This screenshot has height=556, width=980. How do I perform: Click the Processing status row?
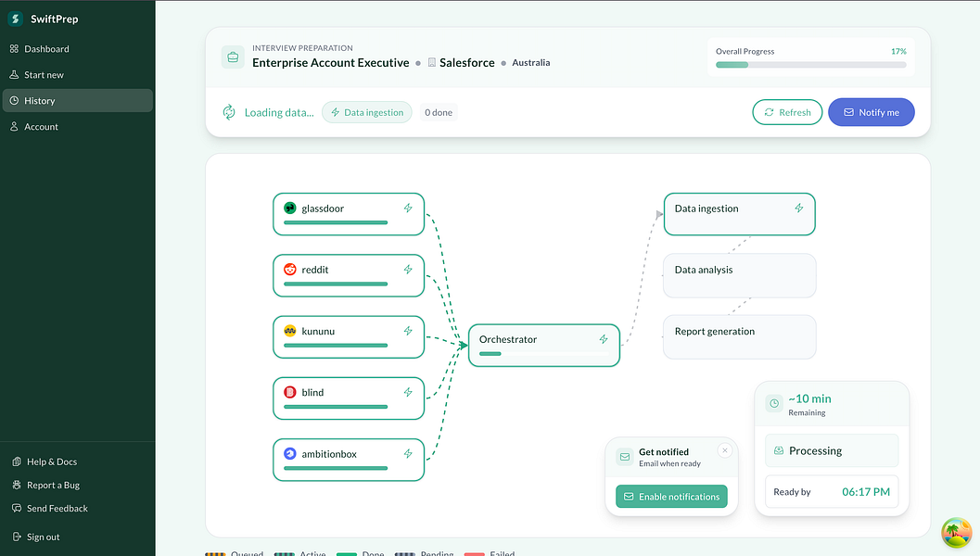tap(832, 451)
